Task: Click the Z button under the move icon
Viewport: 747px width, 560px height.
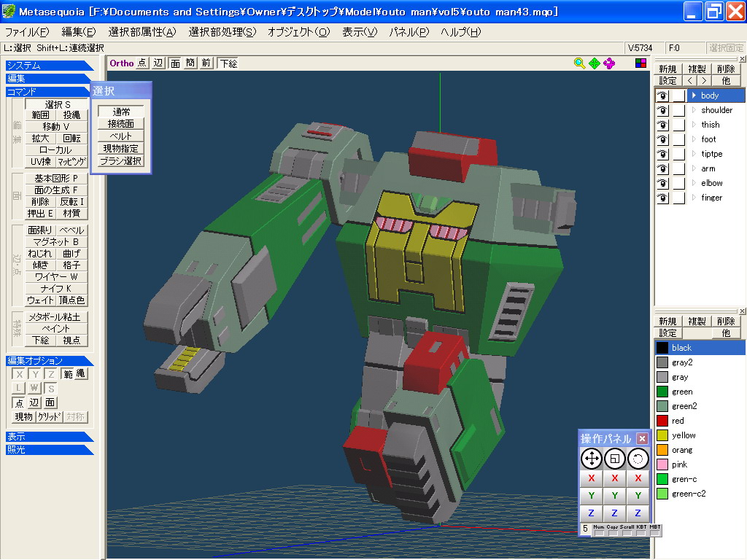Action: [591, 513]
